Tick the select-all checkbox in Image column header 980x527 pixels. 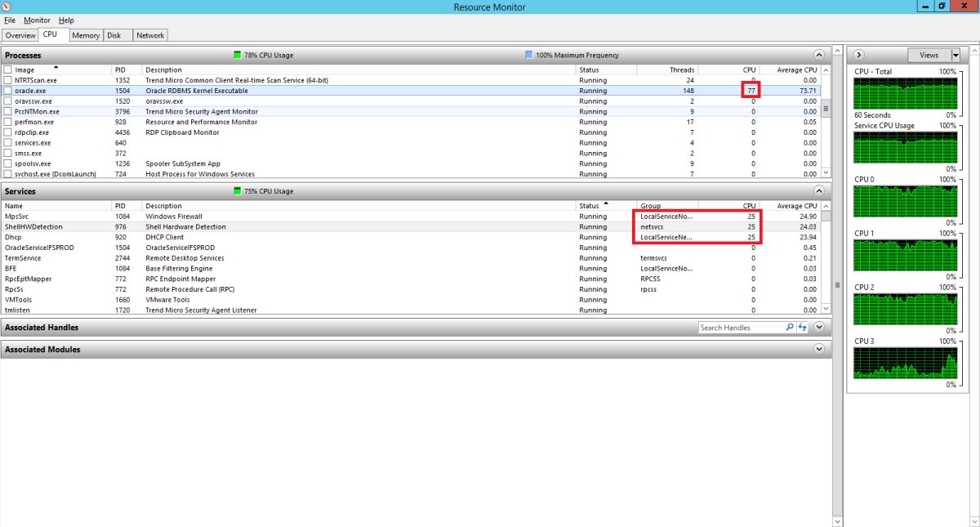tap(7, 70)
